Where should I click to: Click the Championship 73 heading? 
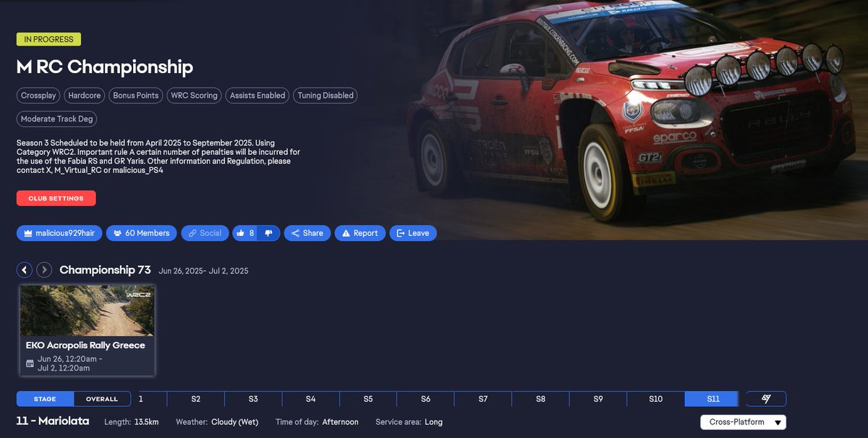coord(105,270)
